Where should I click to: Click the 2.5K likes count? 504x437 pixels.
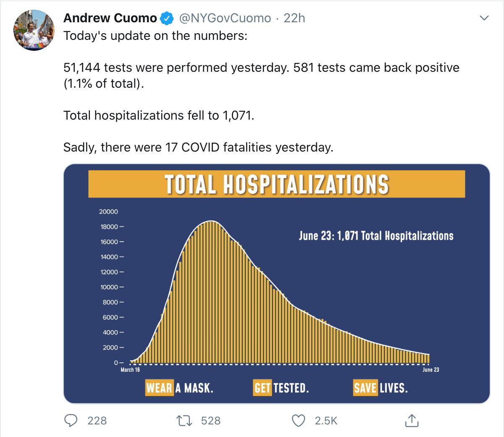[x=326, y=421]
